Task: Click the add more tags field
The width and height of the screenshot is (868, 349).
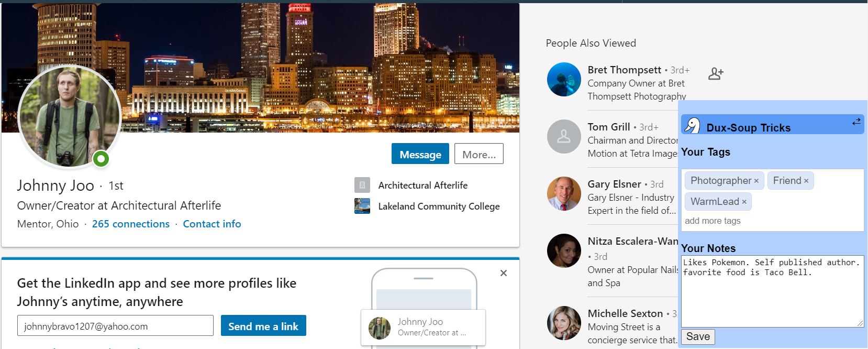Action: pyautogui.click(x=772, y=221)
